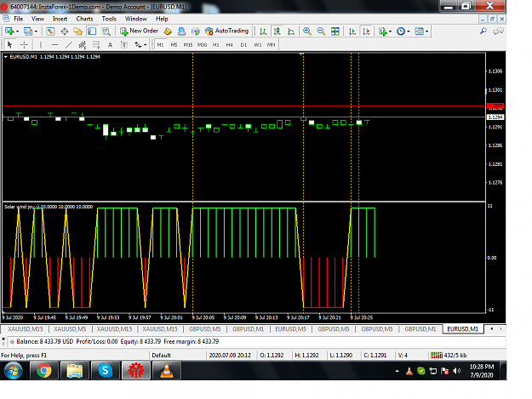Toggle the AutoTrading button
The height and width of the screenshot is (399, 532).
pos(227,31)
